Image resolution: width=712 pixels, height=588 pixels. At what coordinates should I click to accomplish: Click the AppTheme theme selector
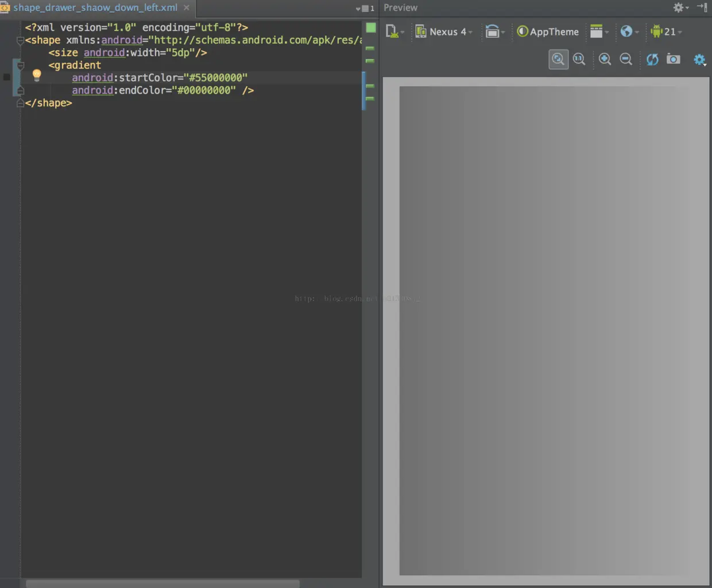[548, 32]
